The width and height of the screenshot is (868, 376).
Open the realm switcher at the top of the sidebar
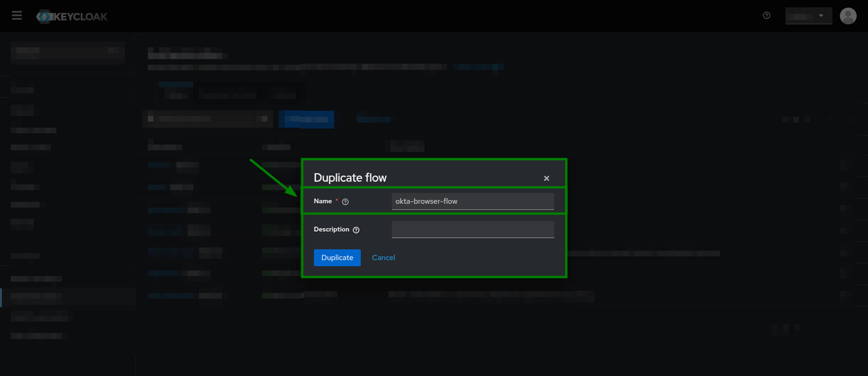point(67,53)
